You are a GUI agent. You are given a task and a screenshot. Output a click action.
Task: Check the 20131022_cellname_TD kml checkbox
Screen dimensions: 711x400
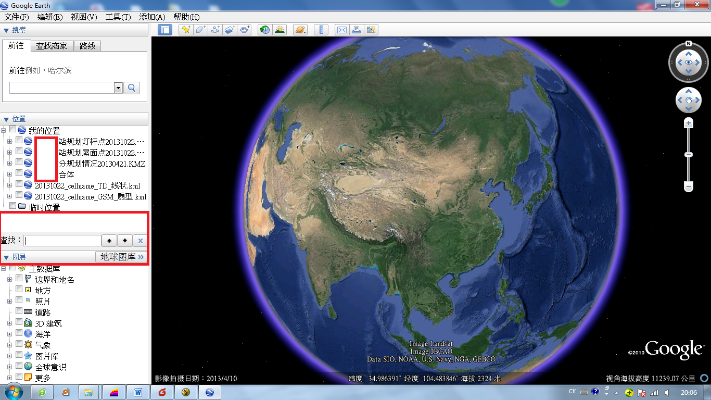click(19, 185)
